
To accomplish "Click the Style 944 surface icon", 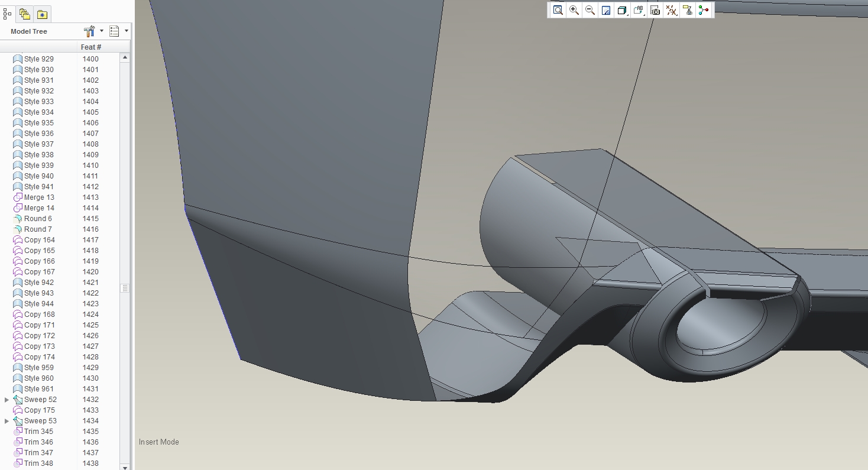I will tap(18, 304).
